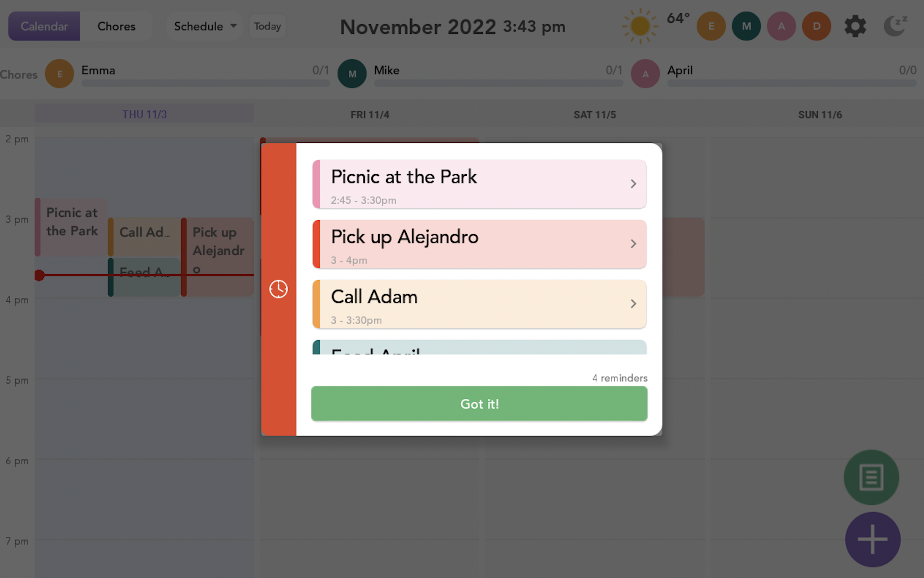Open the Schedule dropdown menu

click(203, 26)
